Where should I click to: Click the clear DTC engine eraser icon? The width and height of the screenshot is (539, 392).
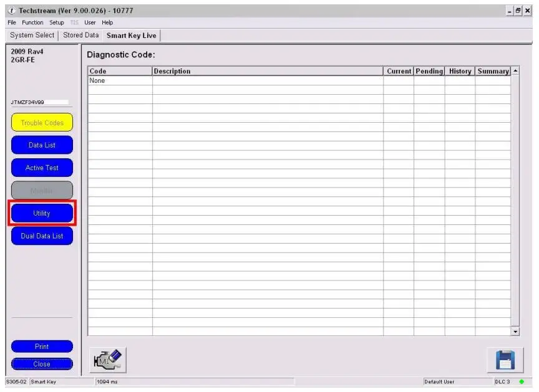107,360
